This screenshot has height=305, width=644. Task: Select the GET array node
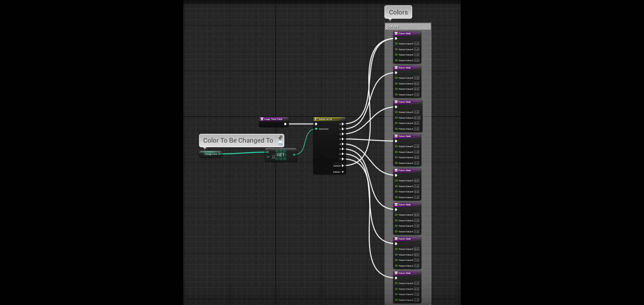281,155
